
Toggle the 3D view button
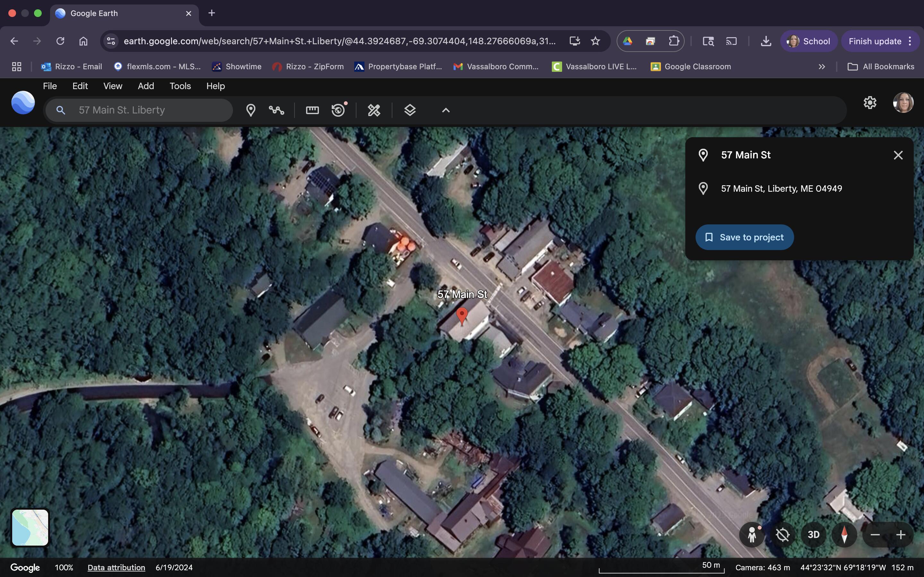pos(813,535)
